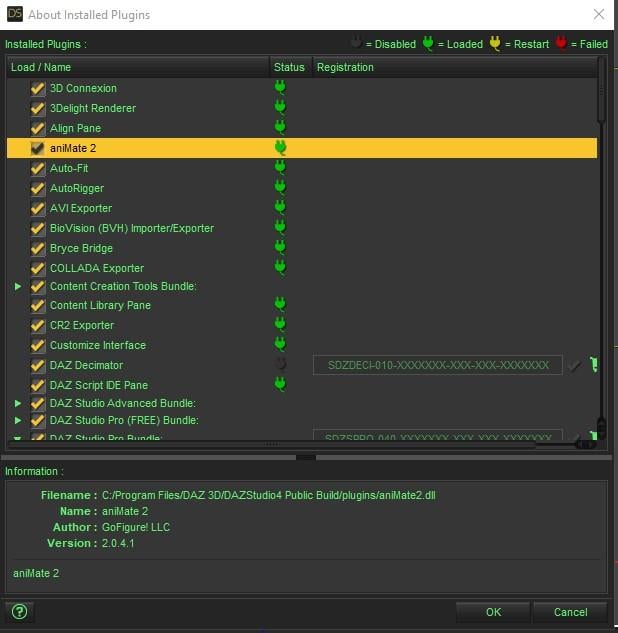
Task: Click the Status column header
Action: click(291, 67)
